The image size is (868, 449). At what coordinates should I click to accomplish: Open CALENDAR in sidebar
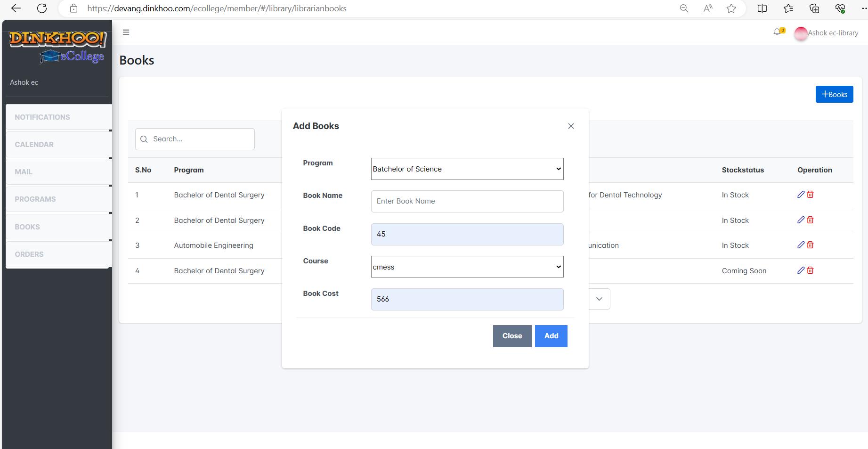[58, 145]
